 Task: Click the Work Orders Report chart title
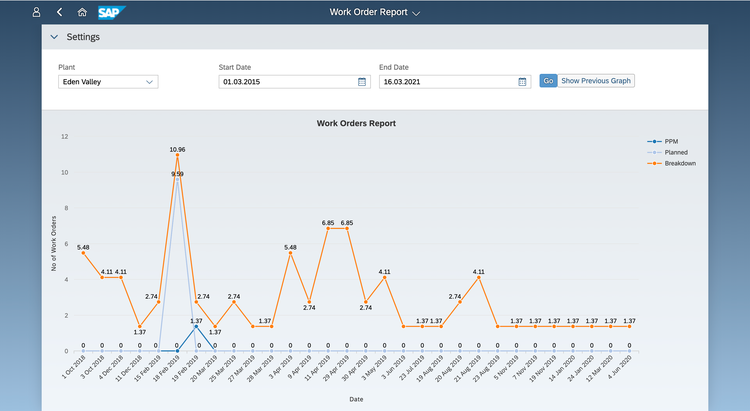click(x=356, y=123)
